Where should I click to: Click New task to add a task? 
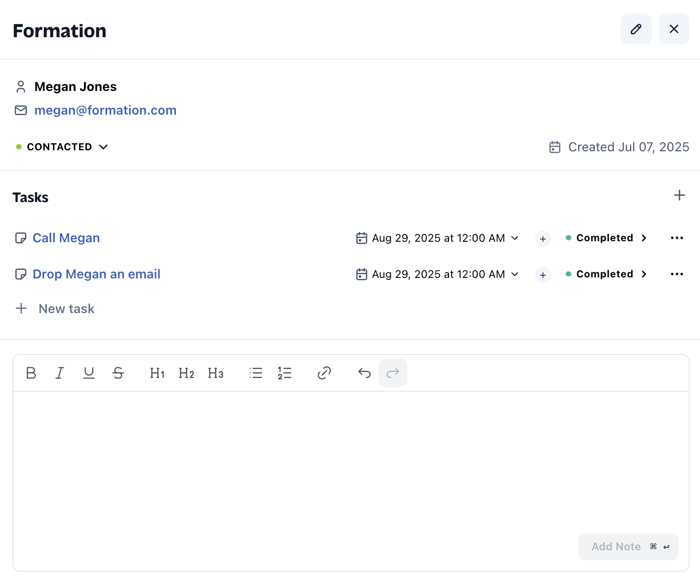pyautogui.click(x=55, y=309)
